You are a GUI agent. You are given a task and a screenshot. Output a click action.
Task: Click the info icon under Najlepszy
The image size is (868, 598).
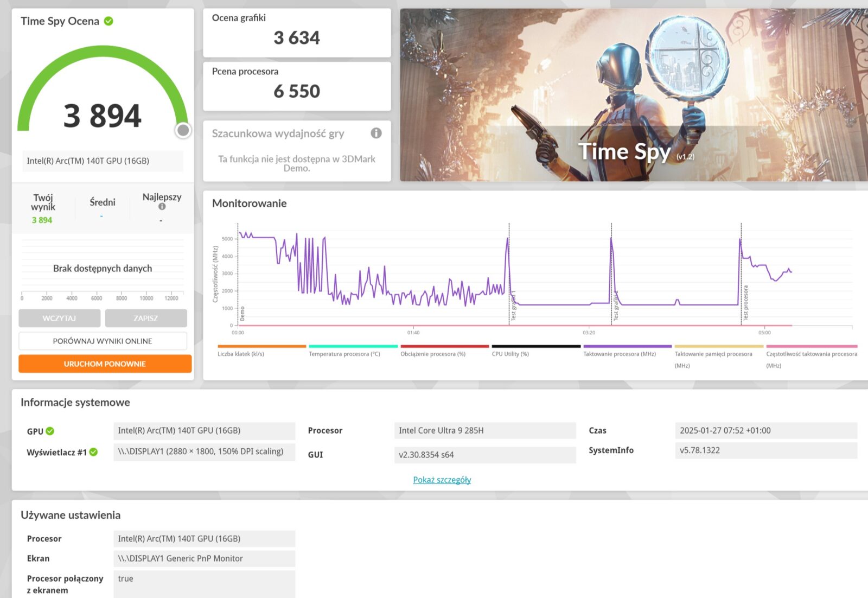162,207
